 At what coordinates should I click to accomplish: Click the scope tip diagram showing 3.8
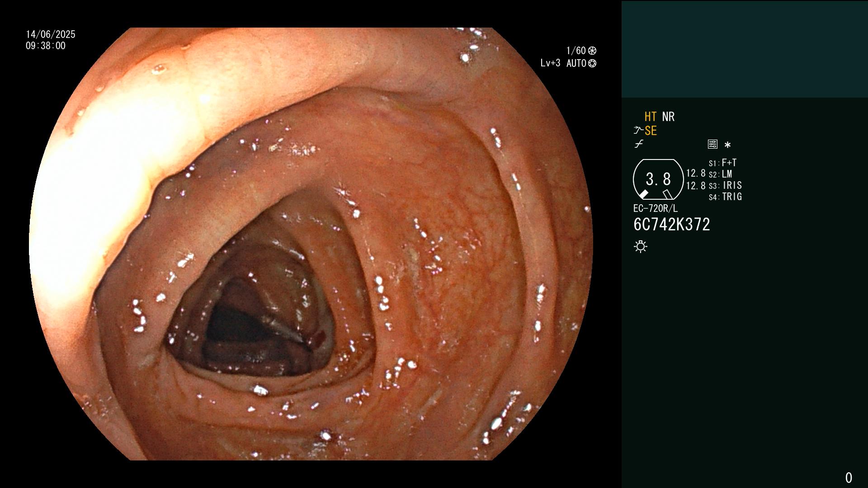pyautogui.click(x=658, y=179)
